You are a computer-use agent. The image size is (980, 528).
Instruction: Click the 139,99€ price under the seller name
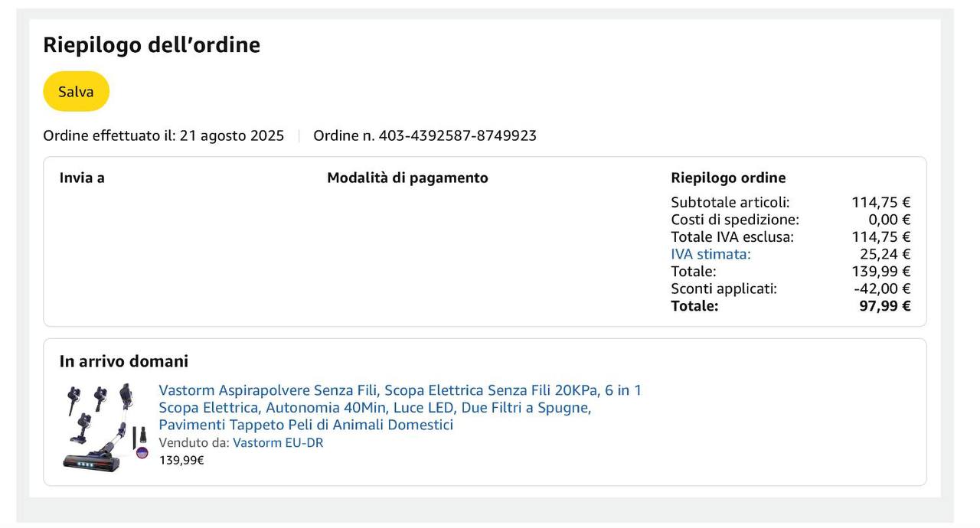click(181, 460)
